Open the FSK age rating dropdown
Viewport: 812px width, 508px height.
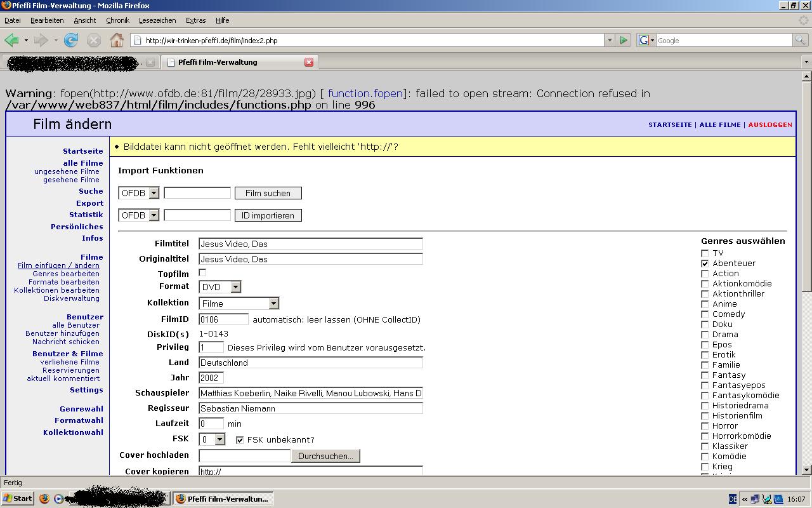pyautogui.click(x=212, y=439)
